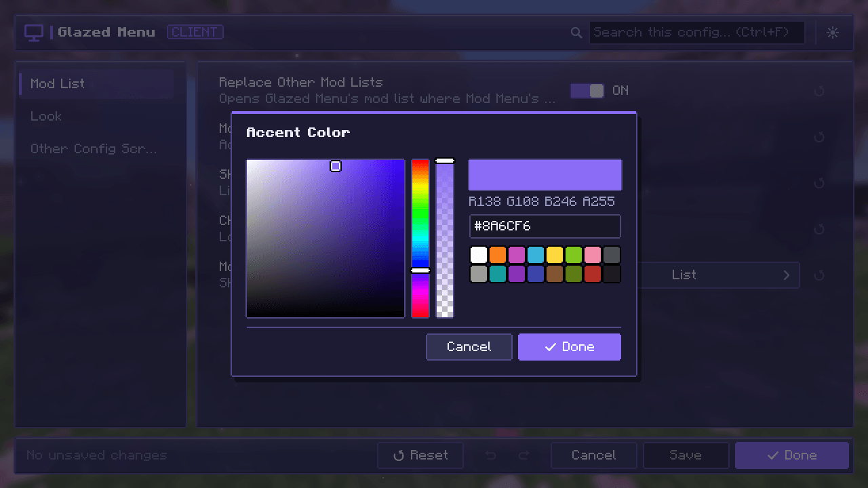Click Done in the bottom bar

point(792,455)
